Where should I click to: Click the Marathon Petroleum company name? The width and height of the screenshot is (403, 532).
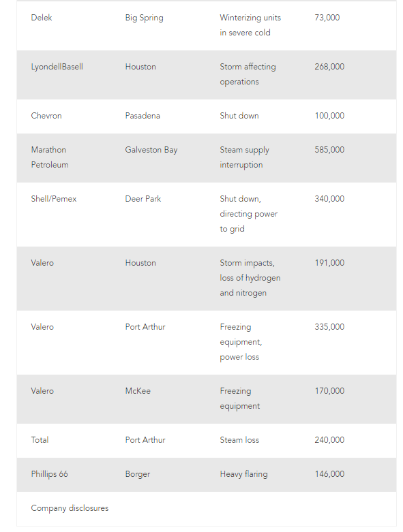point(50,157)
